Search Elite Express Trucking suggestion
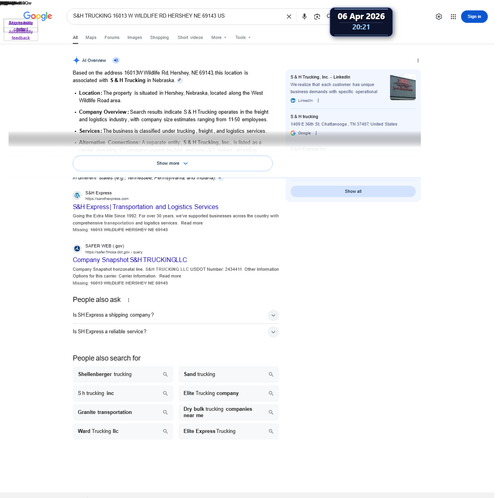 pyautogui.click(x=228, y=431)
